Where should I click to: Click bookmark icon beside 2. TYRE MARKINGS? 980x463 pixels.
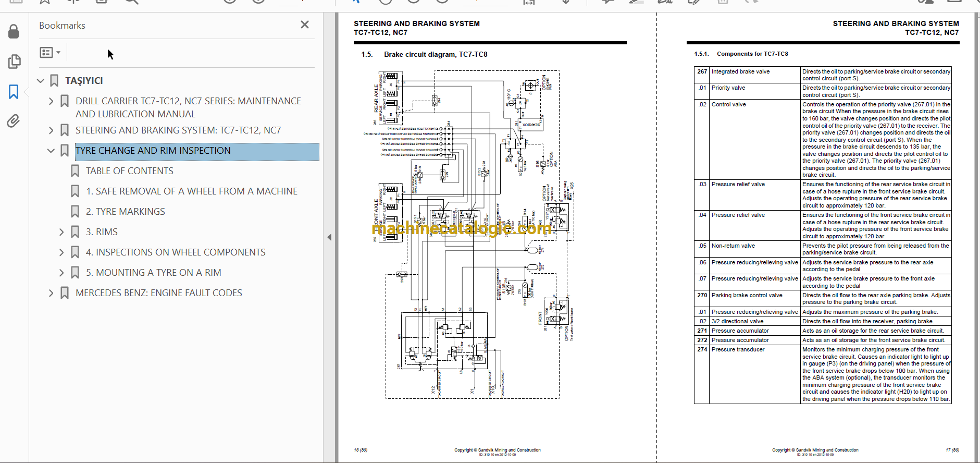[x=75, y=212]
